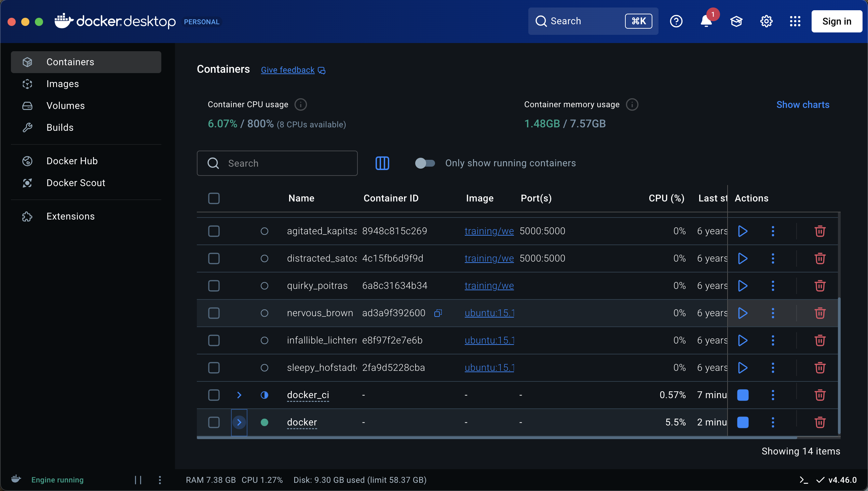The height and width of the screenshot is (491, 868).
Task: Open the Learning center graduation cap icon
Action: click(x=736, y=21)
